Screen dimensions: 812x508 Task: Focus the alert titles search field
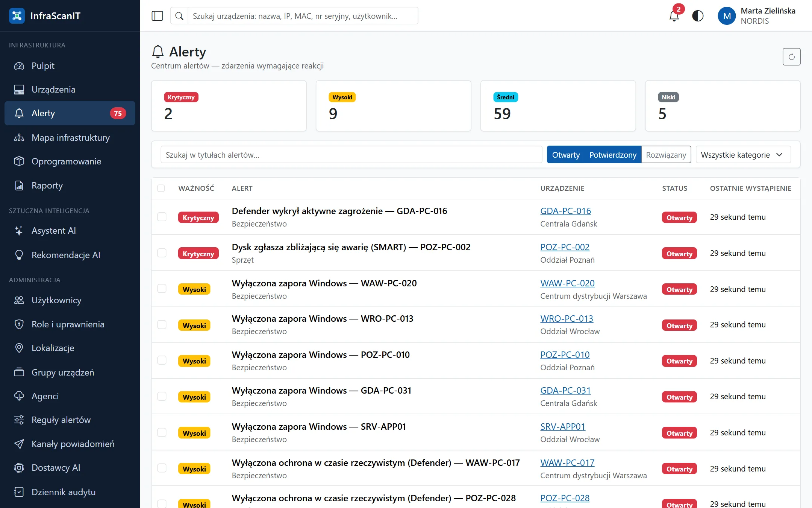click(x=351, y=155)
